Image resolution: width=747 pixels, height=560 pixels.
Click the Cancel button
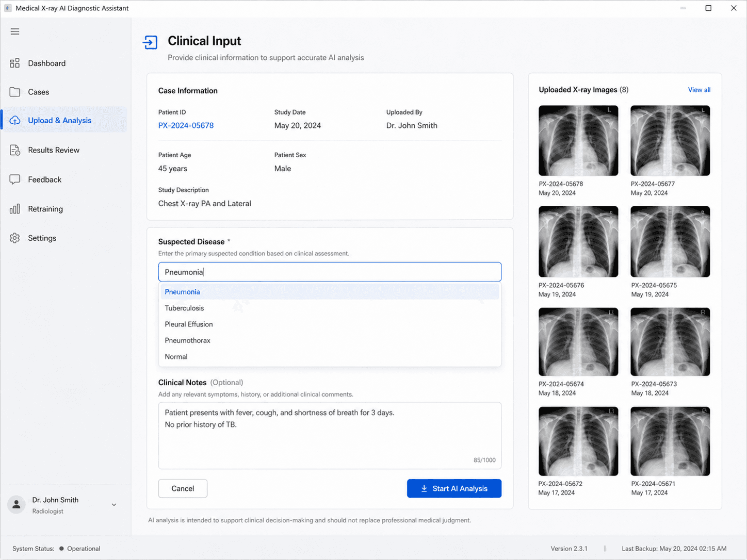pos(183,488)
